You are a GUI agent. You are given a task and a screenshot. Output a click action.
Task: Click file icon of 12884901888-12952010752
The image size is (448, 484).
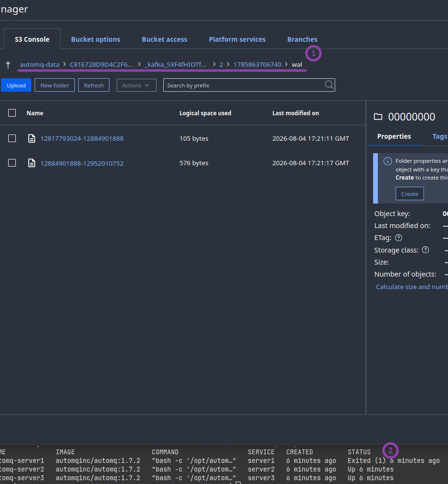tap(32, 163)
